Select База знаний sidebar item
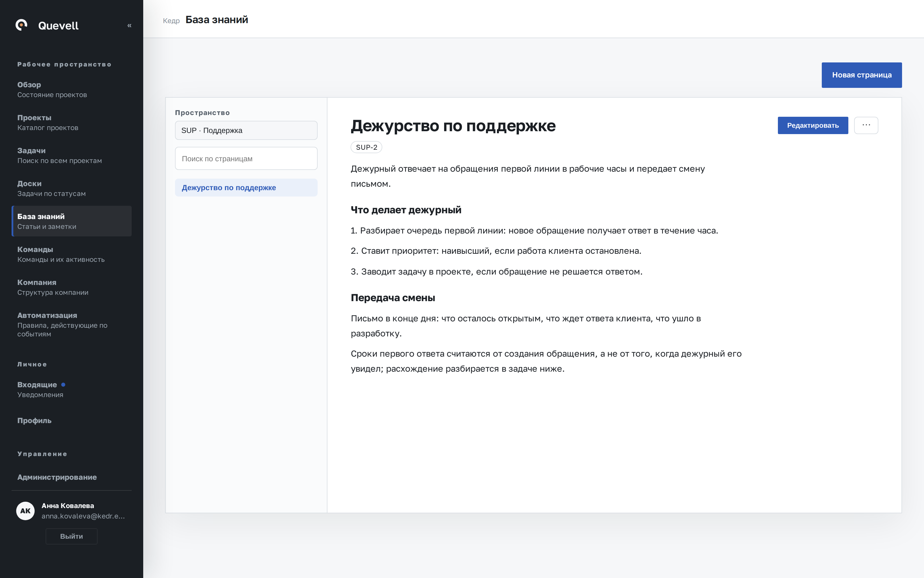This screenshot has height=578, width=924. [x=71, y=221]
